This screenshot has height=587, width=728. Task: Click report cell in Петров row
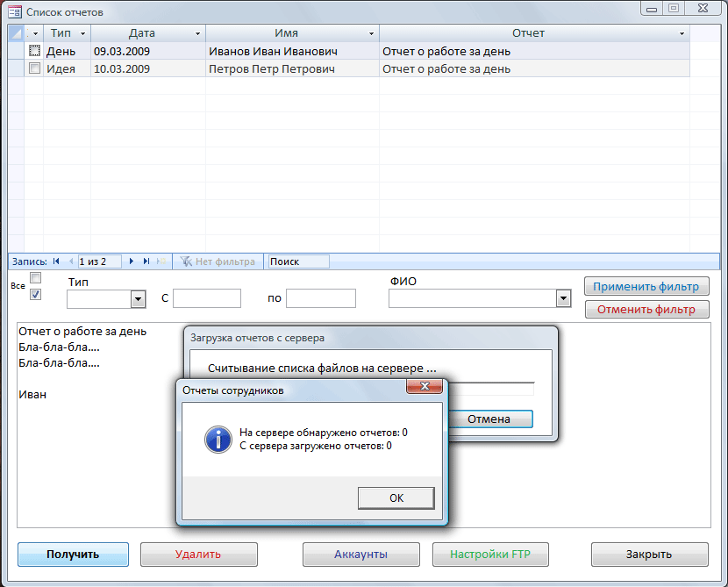[x=534, y=68]
